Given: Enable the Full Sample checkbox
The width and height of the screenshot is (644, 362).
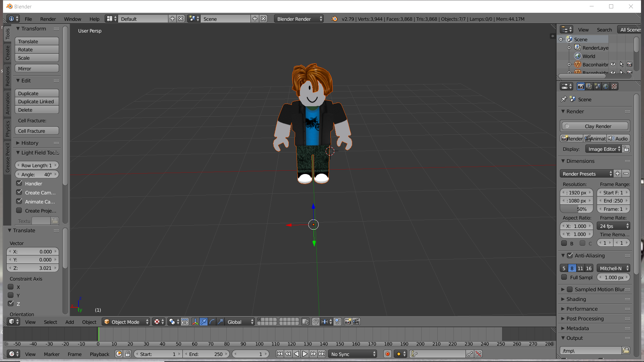Looking at the screenshot, I should click(x=564, y=277).
